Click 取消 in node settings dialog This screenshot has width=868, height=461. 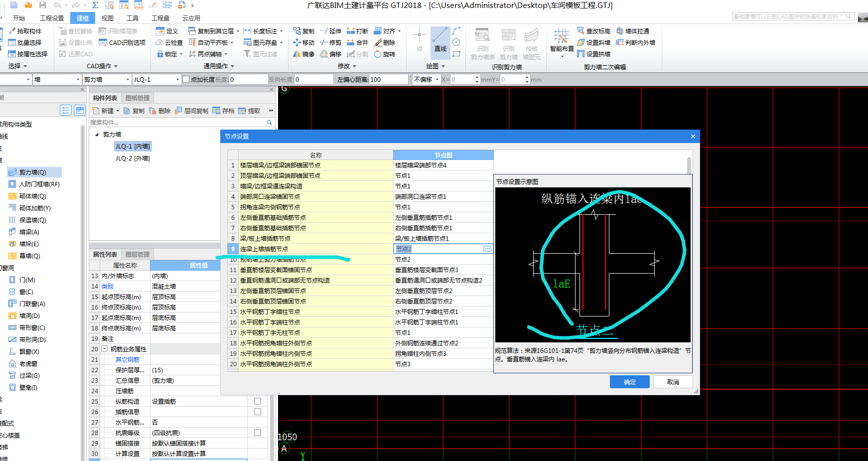[x=673, y=382]
